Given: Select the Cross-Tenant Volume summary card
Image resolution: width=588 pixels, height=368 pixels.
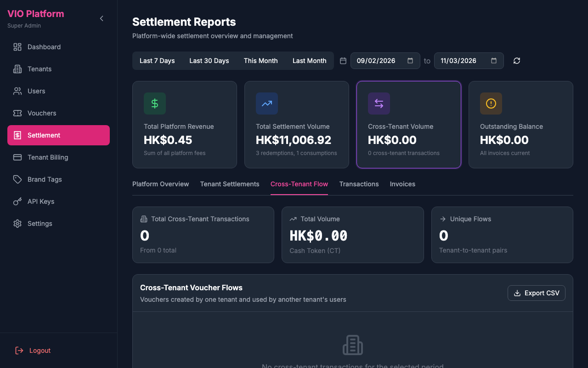Looking at the screenshot, I should (408, 125).
